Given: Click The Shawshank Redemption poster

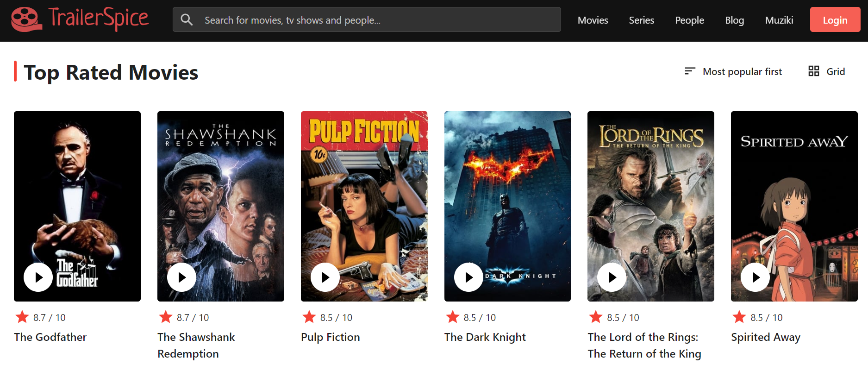Looking at the screenshot, I should click(221, 206).
